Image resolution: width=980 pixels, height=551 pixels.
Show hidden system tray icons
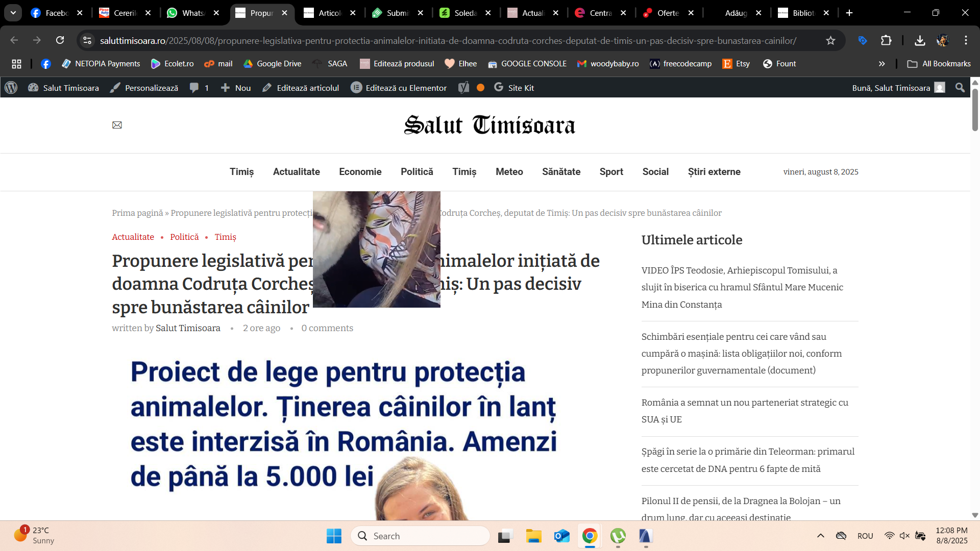coord(821,536)
